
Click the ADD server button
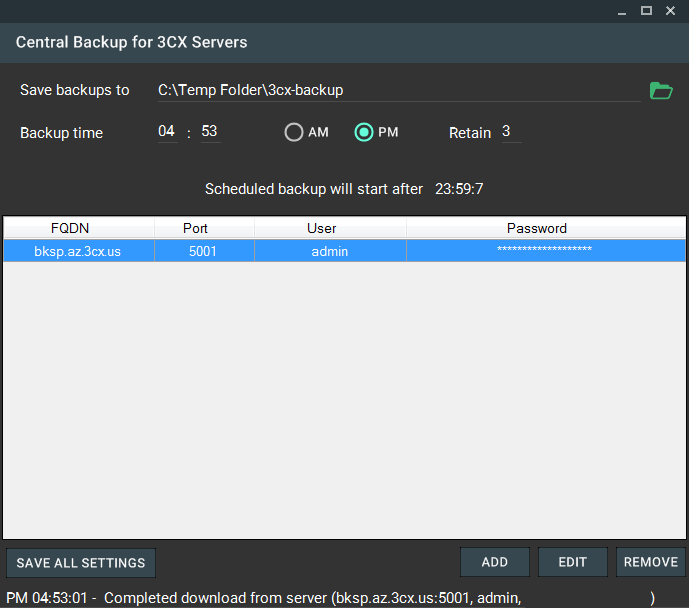tap(495, 562)
